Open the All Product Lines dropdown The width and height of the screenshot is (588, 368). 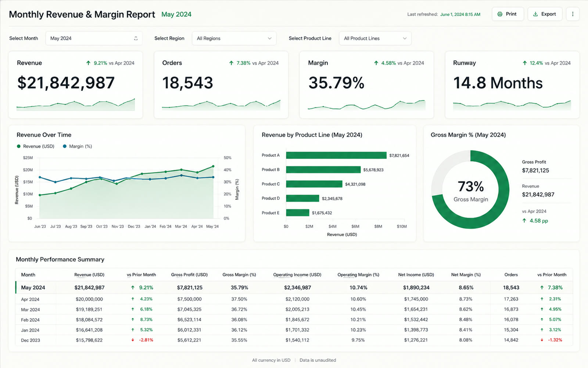point(375,38)
